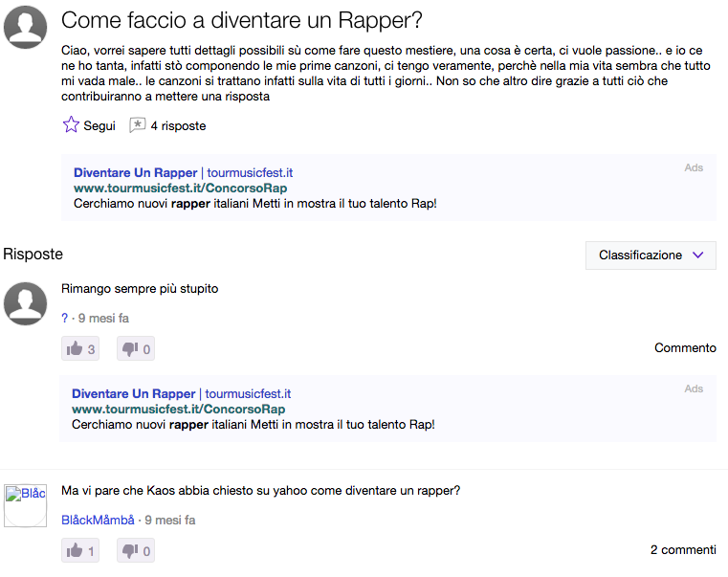Click the asker's avatar beside the question title
728x577 pixels.
(25, 27)
